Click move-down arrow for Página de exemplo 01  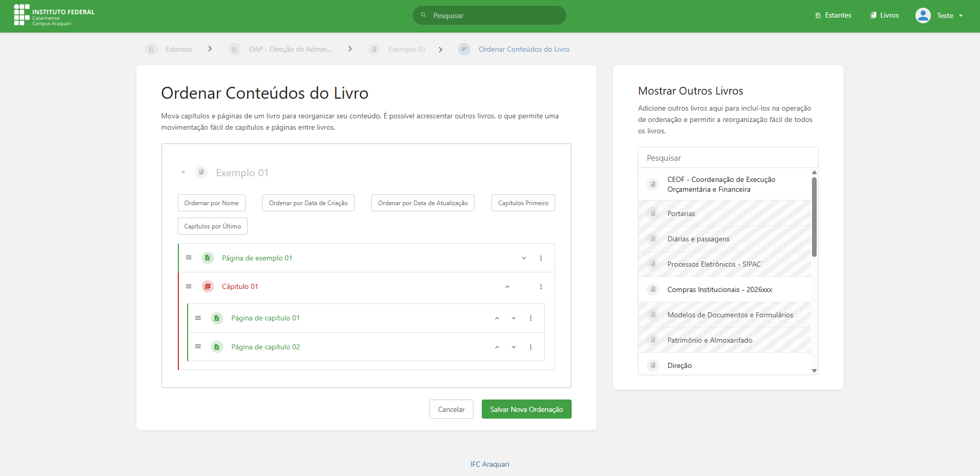pyautogui.click(x=524, y=258)
